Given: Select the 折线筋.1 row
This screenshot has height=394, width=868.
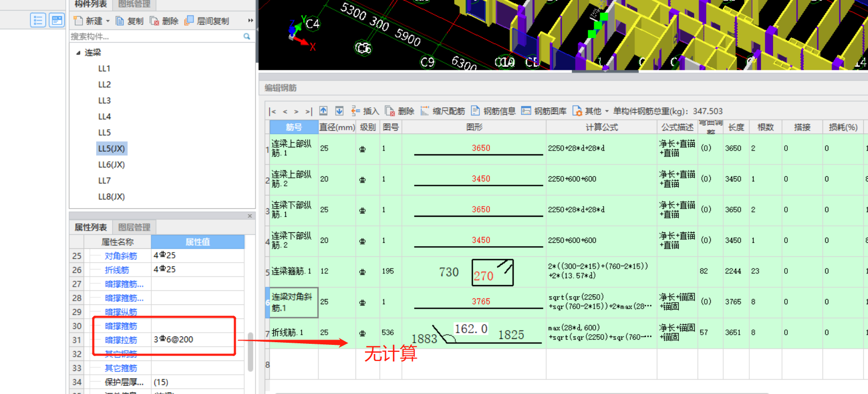Looking at the screenshot, I should click(x=294, y=333).
